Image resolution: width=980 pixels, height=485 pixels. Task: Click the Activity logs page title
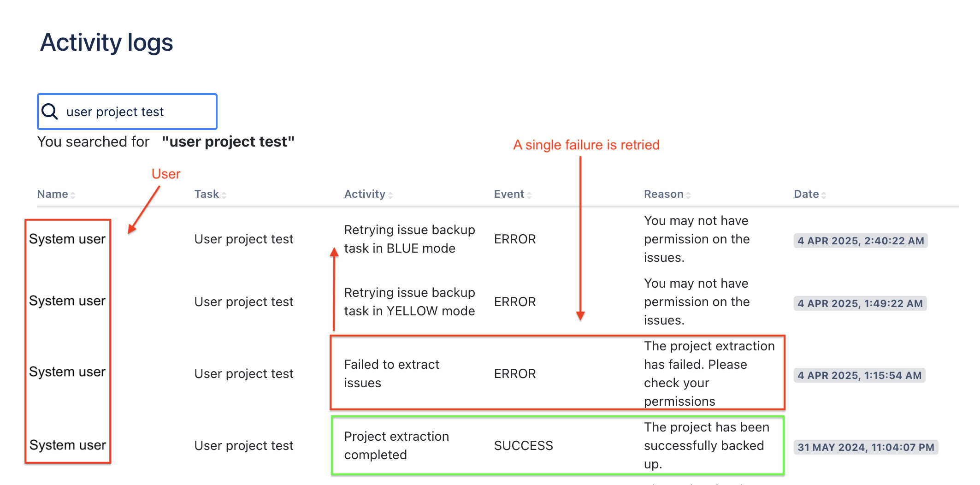(106, 42)
